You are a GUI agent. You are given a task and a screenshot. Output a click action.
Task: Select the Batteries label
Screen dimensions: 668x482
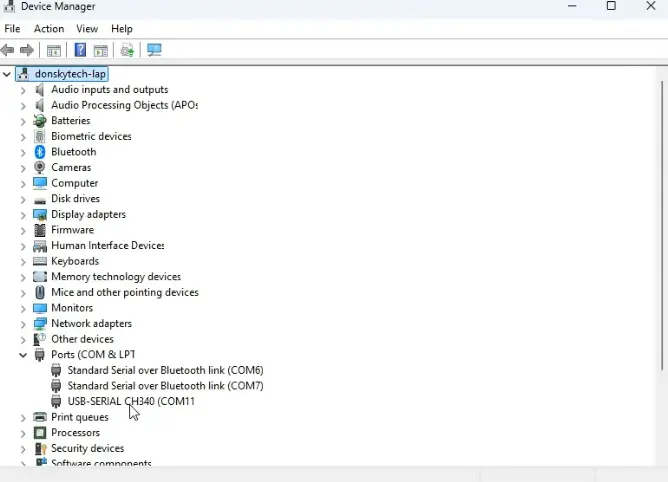71,121
